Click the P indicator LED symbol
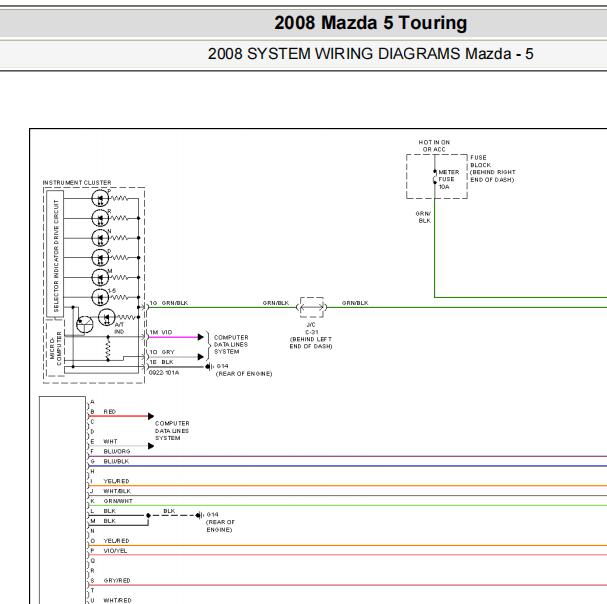The image size is (607, 604). 100,199
